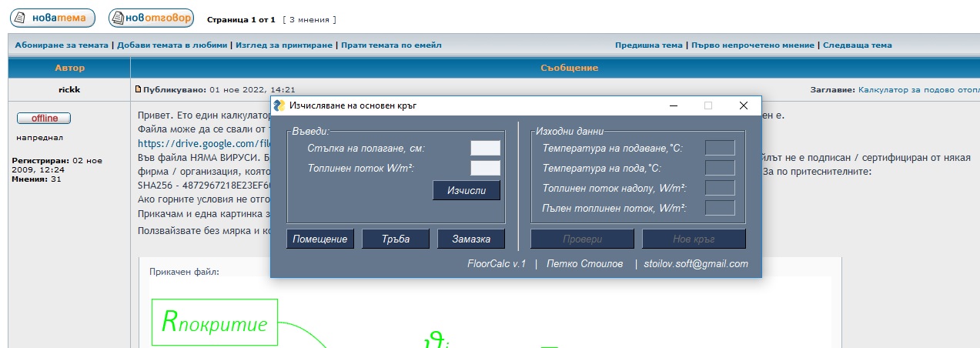Click the 'Топлинен поток W/m²' input field

485,168
